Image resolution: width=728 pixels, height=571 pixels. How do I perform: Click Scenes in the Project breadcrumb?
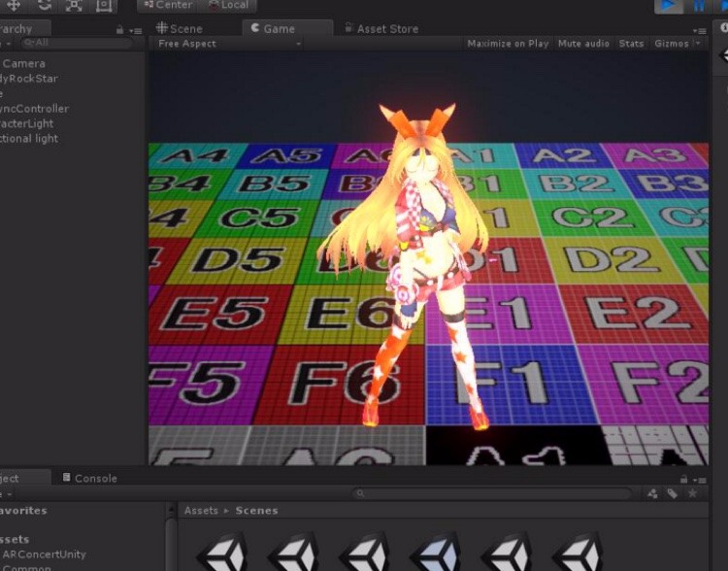tap(256, 511)
